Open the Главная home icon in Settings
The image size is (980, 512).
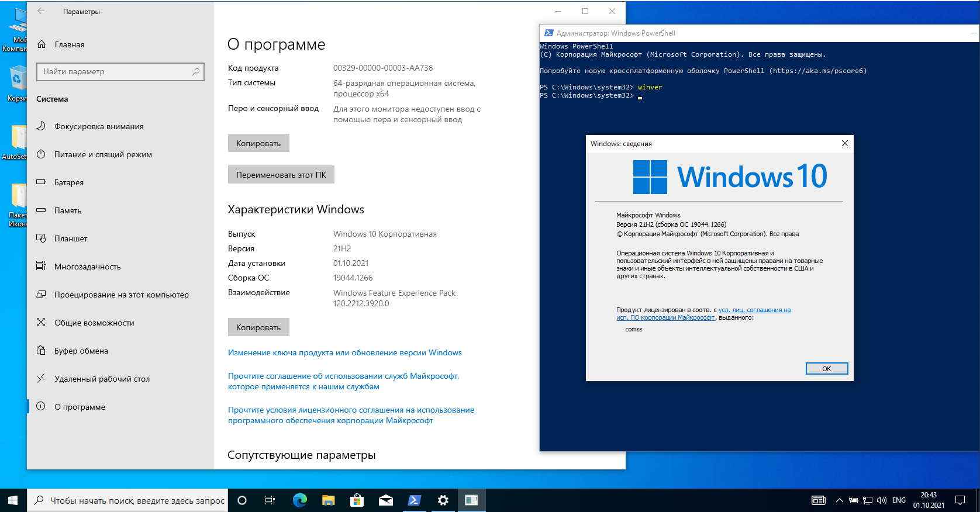[x=42, y=44]
